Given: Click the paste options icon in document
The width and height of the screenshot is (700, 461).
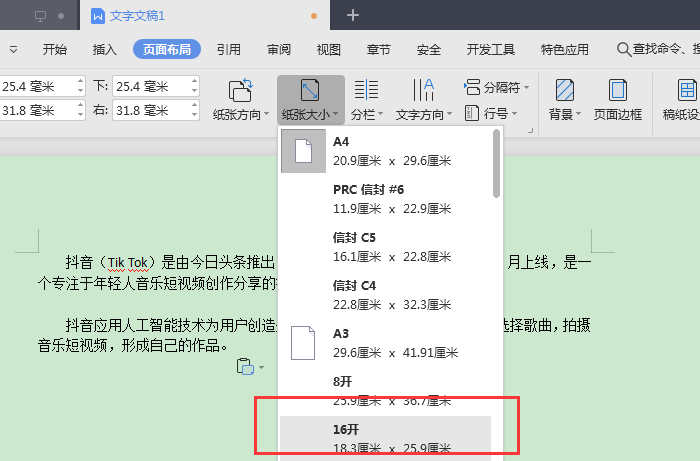Looking at the screenshot, I should click(245, 367).
